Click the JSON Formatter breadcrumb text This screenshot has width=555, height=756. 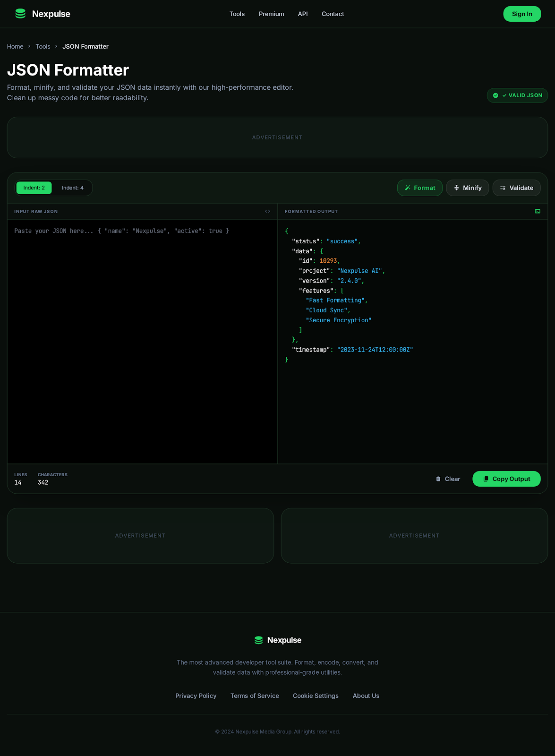tap(85, 46)
